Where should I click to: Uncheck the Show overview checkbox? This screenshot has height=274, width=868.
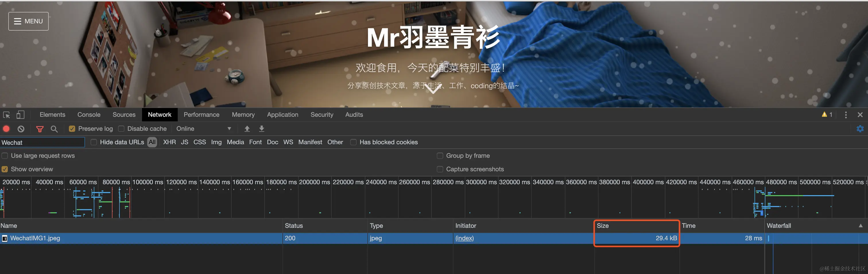5,169
